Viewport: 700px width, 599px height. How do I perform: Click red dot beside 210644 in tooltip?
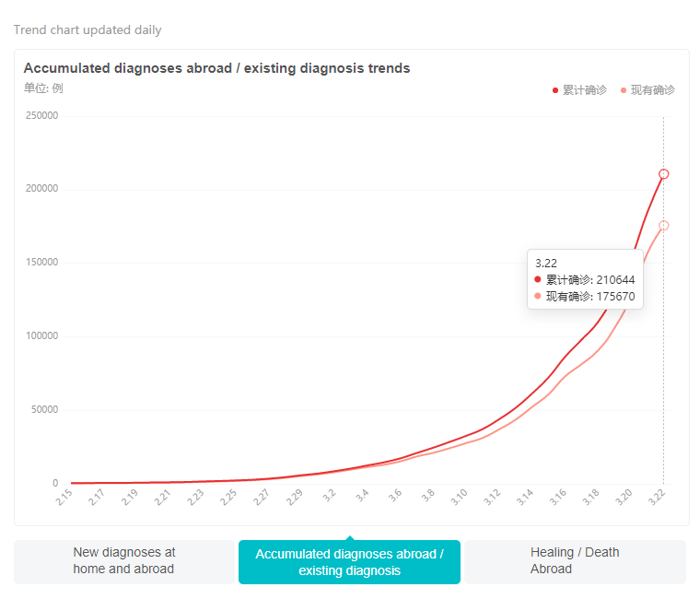(x=538, y=280)
